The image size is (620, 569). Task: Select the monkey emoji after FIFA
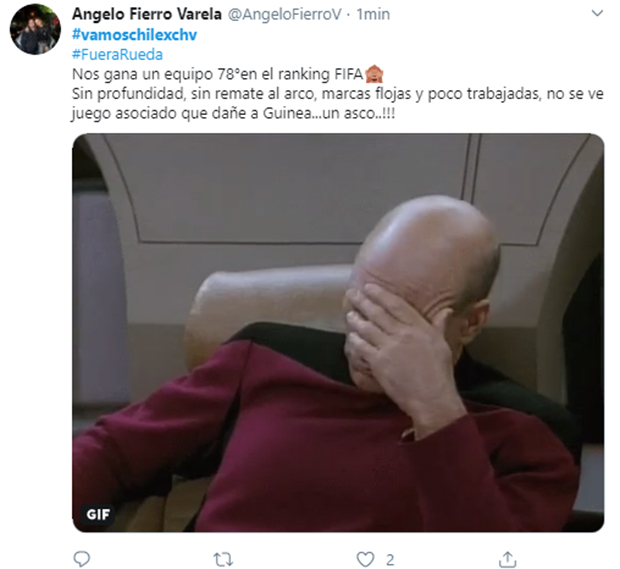point(374,74)
